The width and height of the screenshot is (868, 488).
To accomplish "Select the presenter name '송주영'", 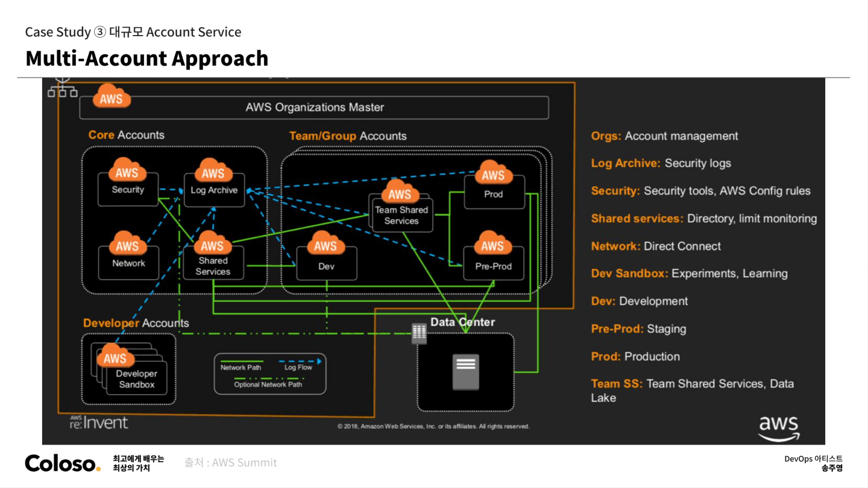I will [x=832, y=468].
